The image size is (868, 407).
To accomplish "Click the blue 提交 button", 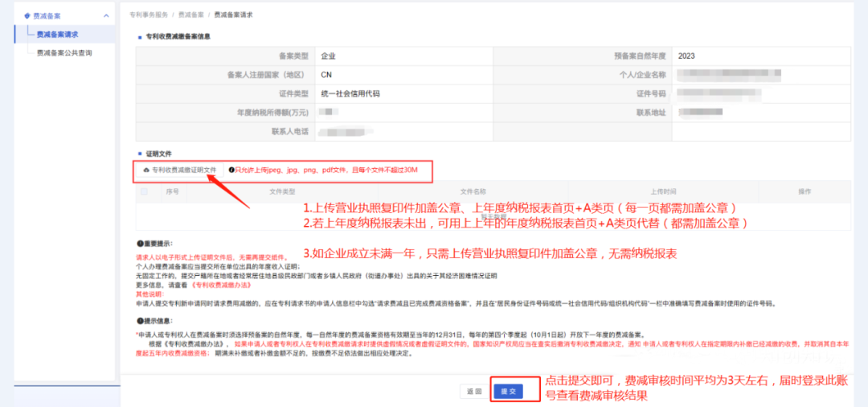I will 508,392.
